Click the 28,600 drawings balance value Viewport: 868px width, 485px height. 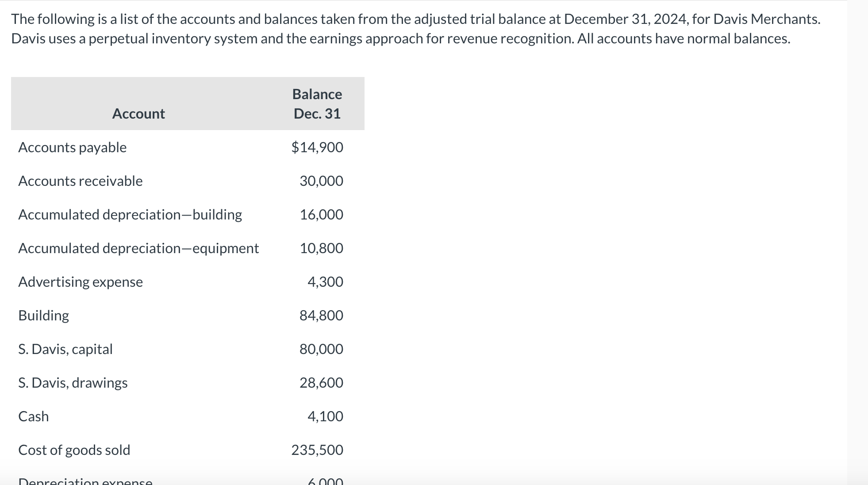(x=321, y=383)
